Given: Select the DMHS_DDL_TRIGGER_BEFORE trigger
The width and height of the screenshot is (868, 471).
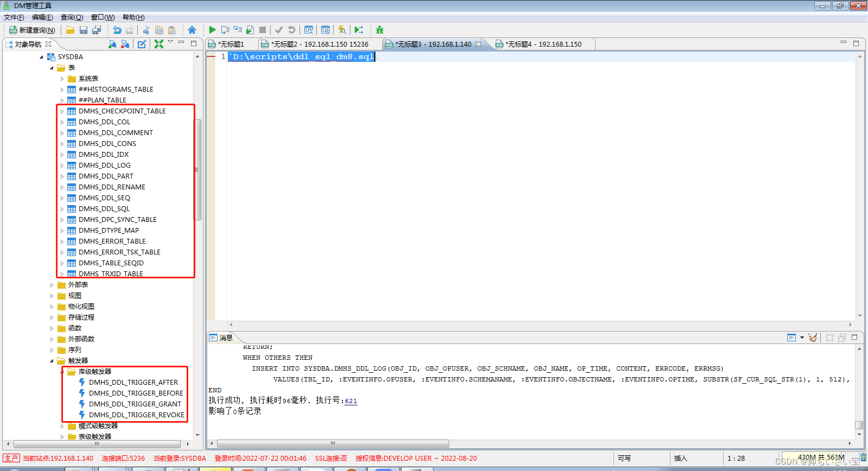Looking at the screenshot, I should coord(136,393).
